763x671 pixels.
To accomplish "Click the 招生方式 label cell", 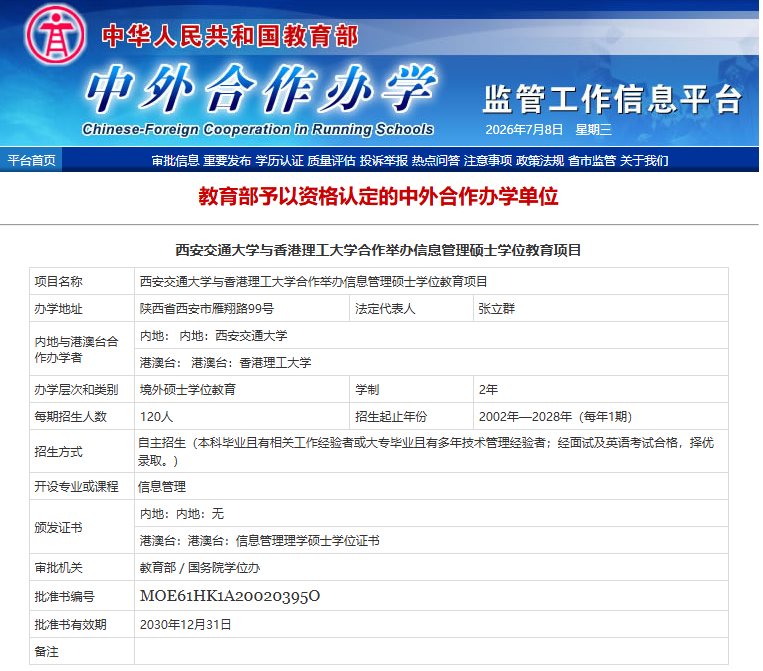I will point(82,451).
